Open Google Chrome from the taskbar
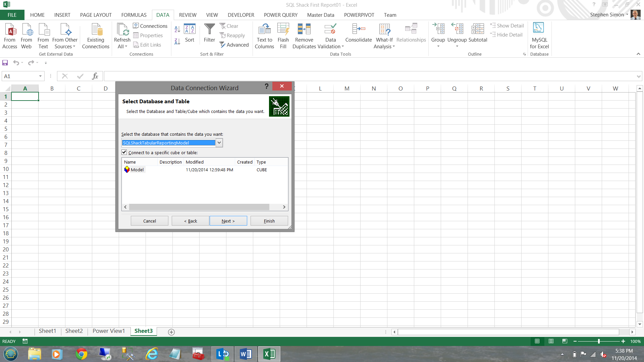The image size is (644, 362). pyautogui.click(x=81, y=354)
